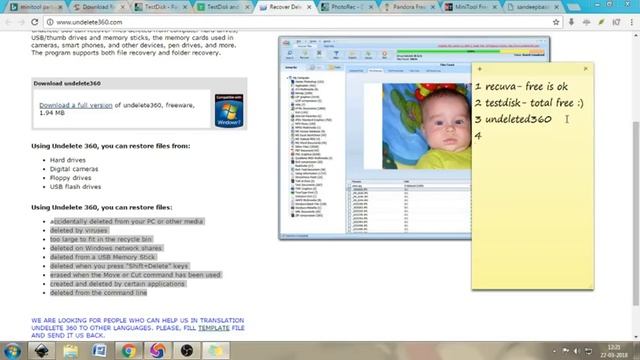640x360 pixels.
Task: Close the active 'Recover Del...' tab
Action: 309,7
